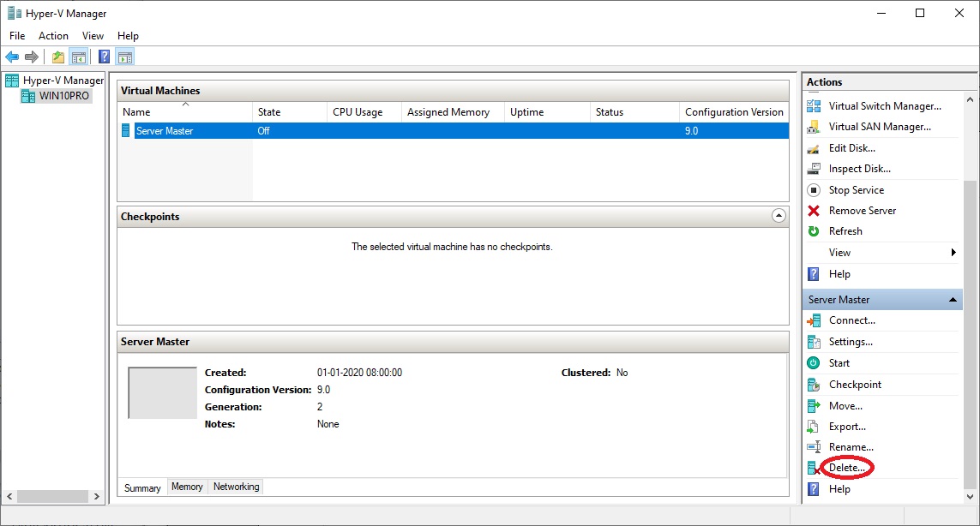Viewport: 980px width, 526px height.
Task: Choose Inspect Disk action
Action: [859, 169]
